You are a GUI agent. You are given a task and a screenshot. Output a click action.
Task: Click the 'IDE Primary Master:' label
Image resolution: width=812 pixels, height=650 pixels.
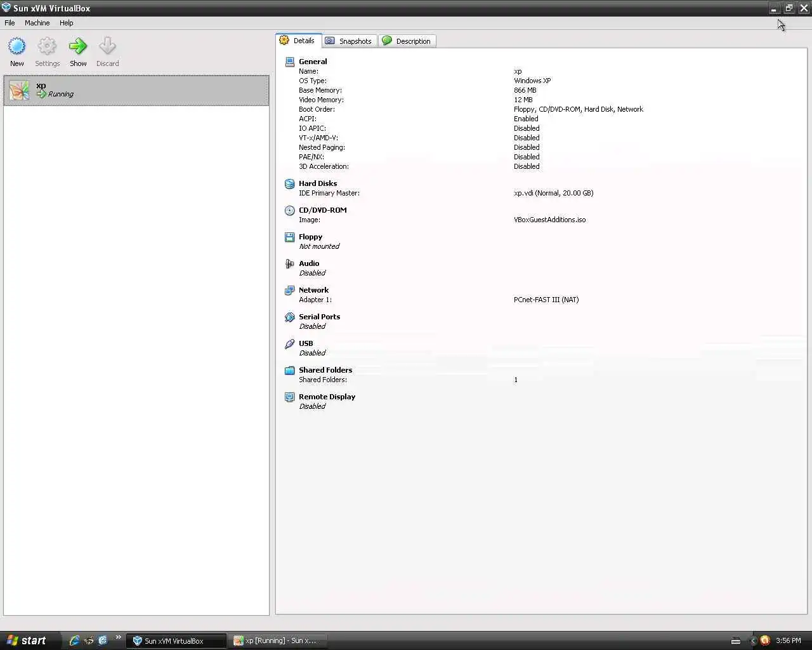(x=329, y=193)
